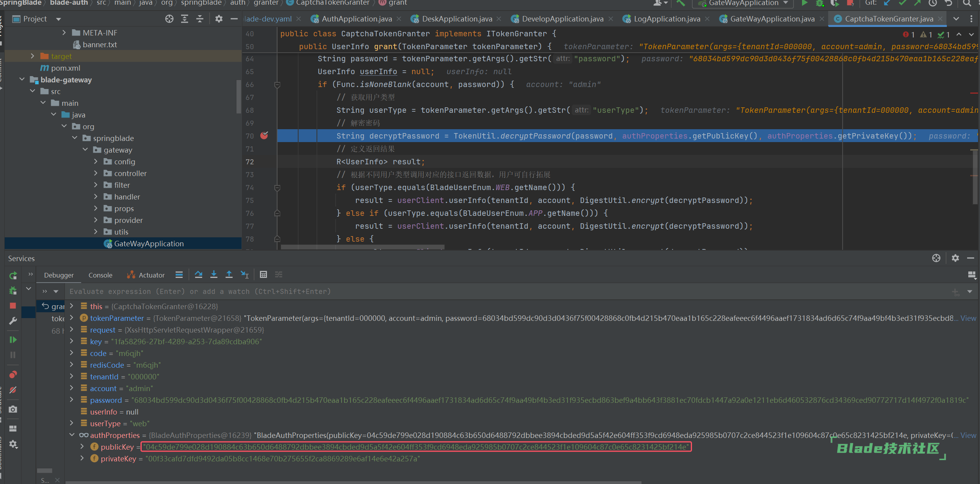The width and height of the screenshot is (980, 484).
Task: Collapse blade-gateway module
Action: [22, 80]
